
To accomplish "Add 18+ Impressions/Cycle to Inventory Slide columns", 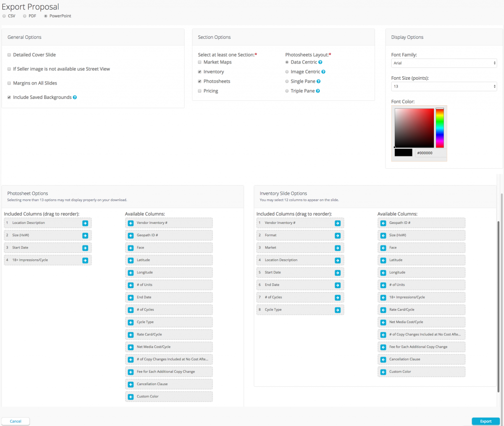I will point(383,298).
